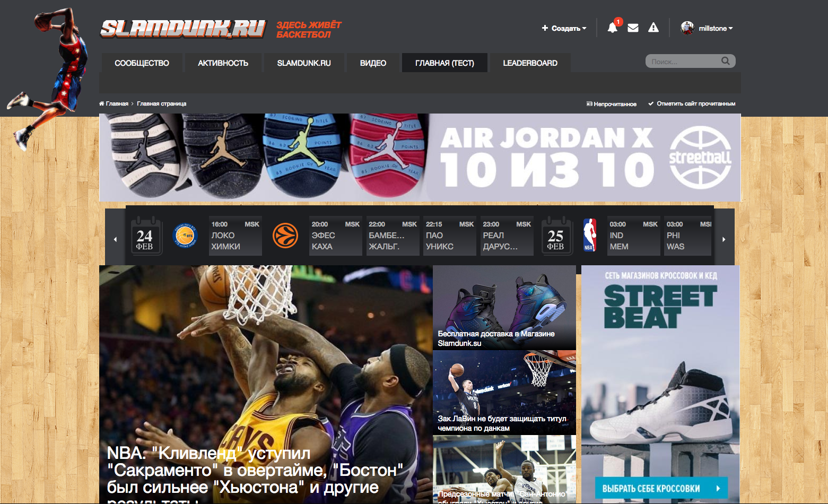Open the notifications bell icon

point(612,28)
